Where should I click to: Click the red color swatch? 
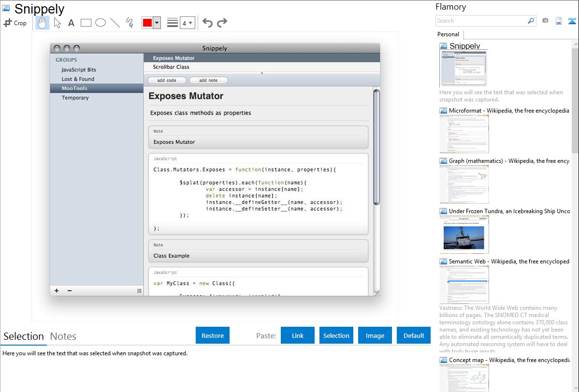(x=147, y=23)
